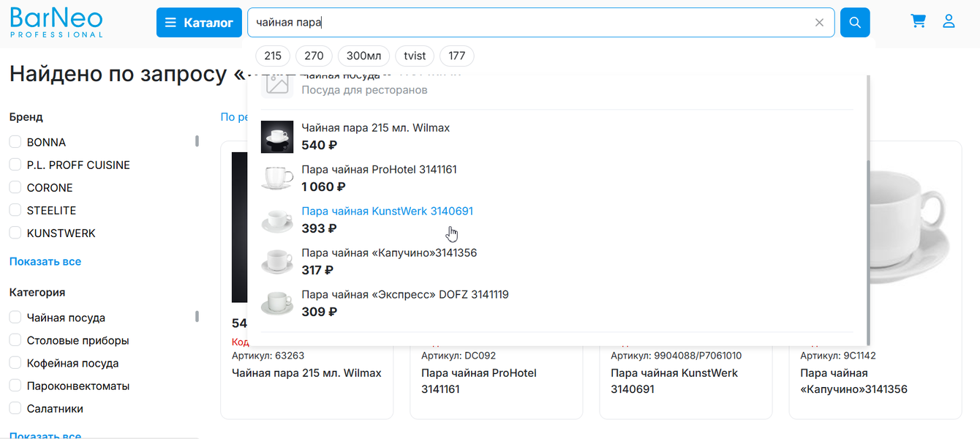Click the Категория filter list scrollbar

click(197, 317)
